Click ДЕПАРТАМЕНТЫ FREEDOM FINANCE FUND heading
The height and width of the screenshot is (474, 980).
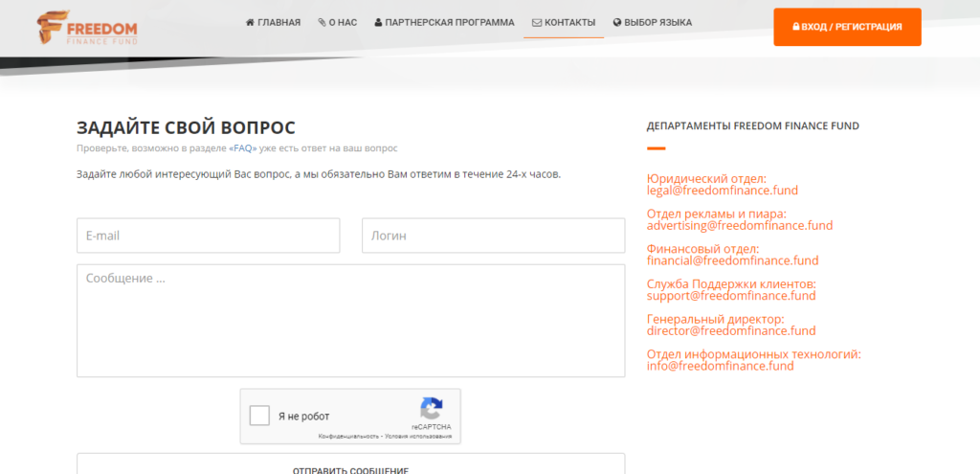coord(753,126)
